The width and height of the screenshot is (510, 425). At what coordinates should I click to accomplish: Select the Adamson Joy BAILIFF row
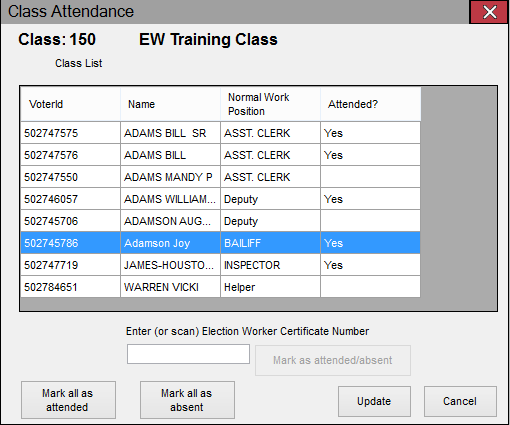220,243
